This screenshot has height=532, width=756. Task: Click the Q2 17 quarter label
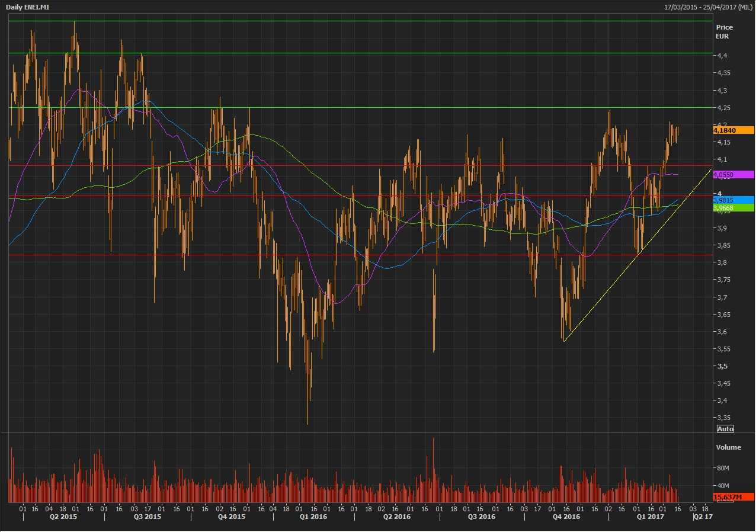[x=704, y=517]
